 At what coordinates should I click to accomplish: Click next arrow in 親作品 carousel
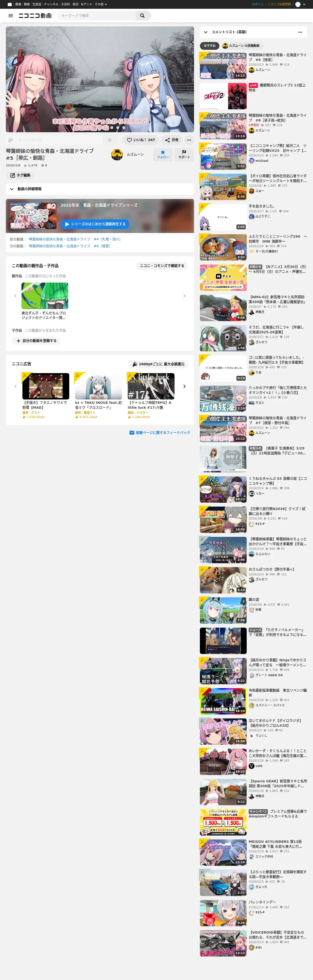(x=185, y=296)
